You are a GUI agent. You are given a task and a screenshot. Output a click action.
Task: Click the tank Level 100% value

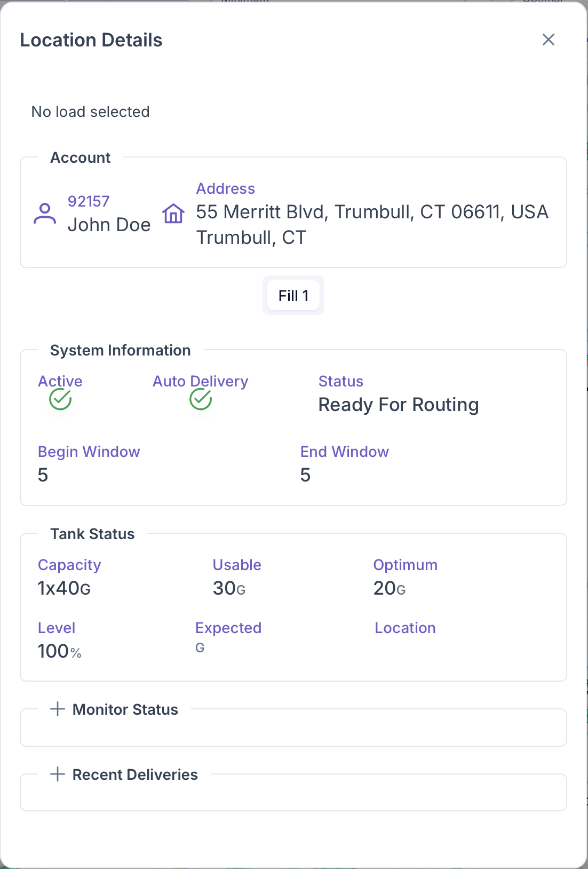(x=59, y=651)
